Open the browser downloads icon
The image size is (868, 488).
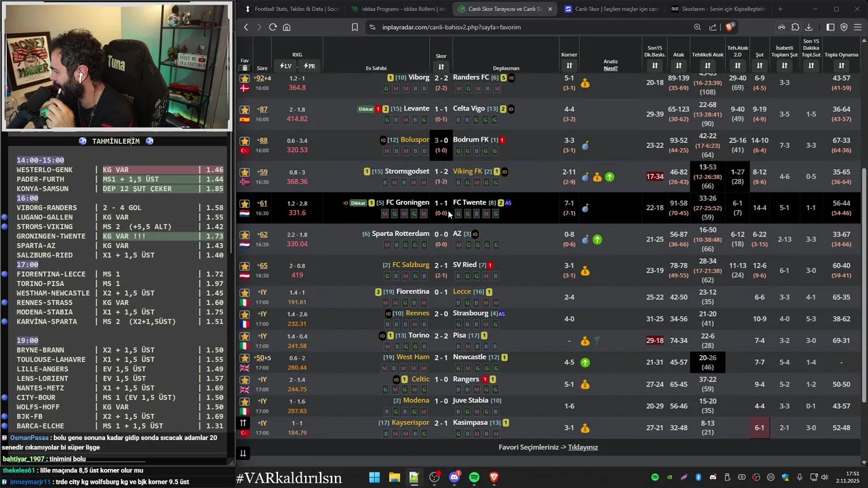[809, 27]
